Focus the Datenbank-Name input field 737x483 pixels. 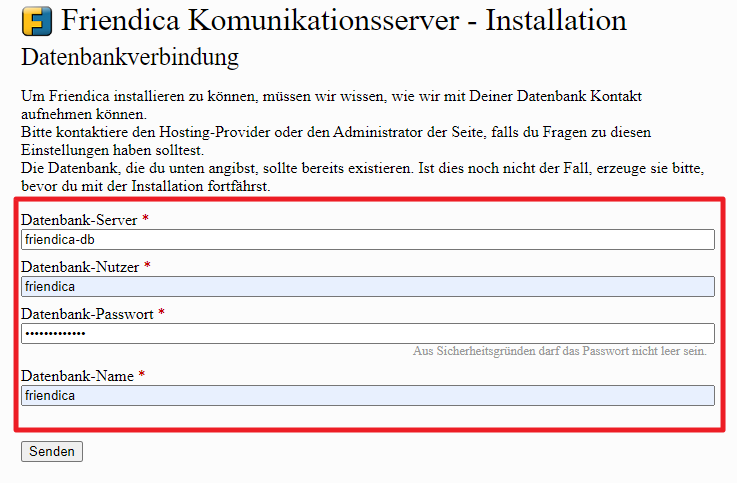368,396
